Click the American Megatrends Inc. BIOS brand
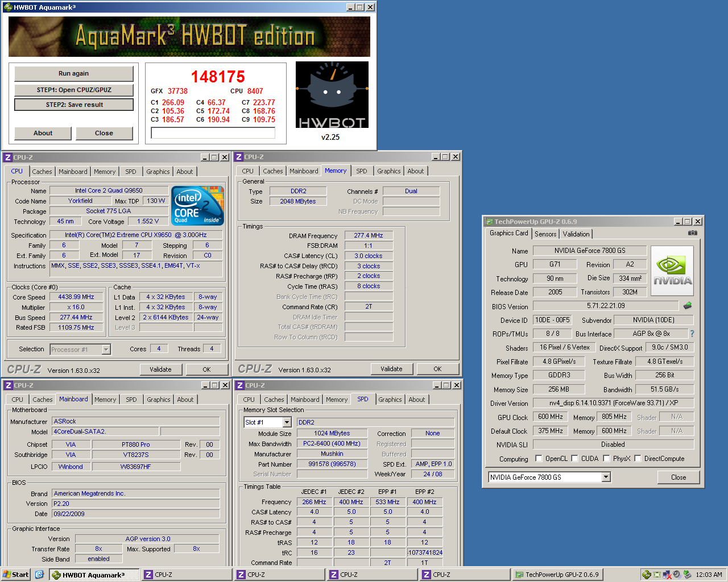 pos(135,493)
